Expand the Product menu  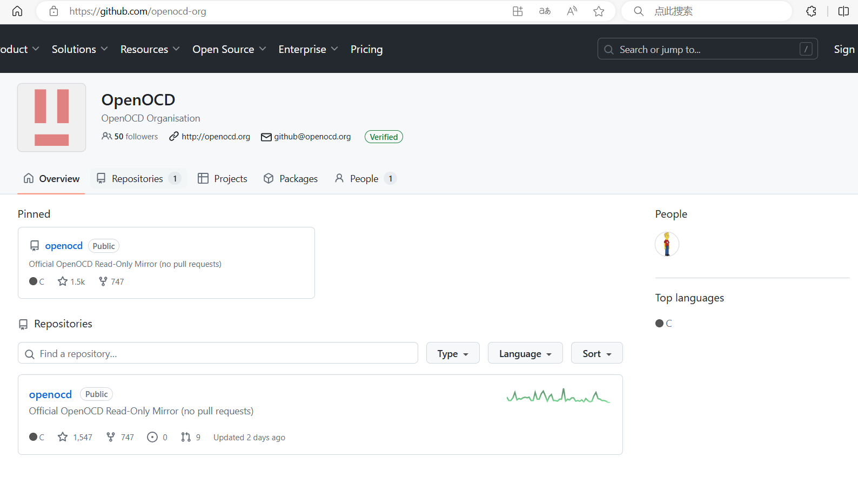tap(19, 49)
